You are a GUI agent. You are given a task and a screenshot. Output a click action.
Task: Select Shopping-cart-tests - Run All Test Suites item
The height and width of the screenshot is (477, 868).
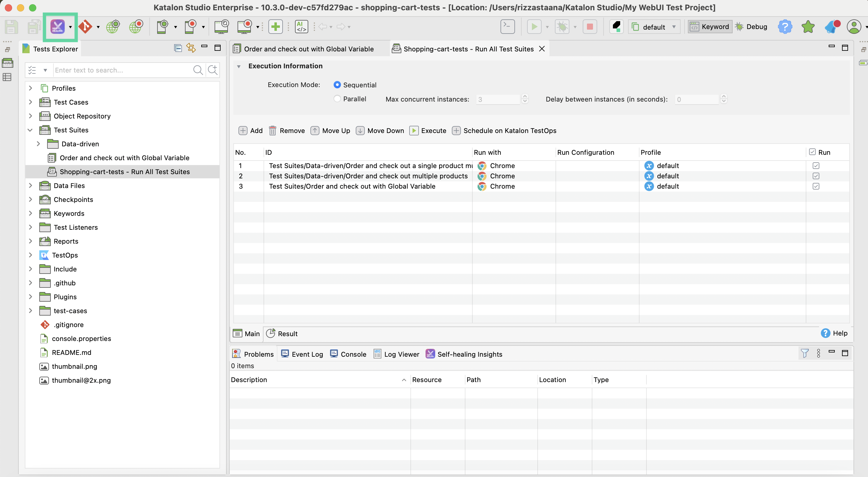point(123,172)
